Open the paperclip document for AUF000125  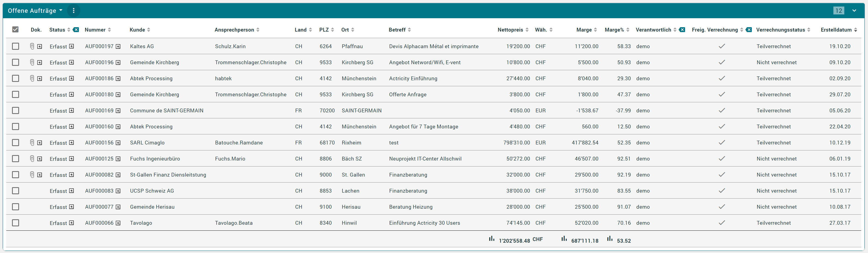coord(32,159)
